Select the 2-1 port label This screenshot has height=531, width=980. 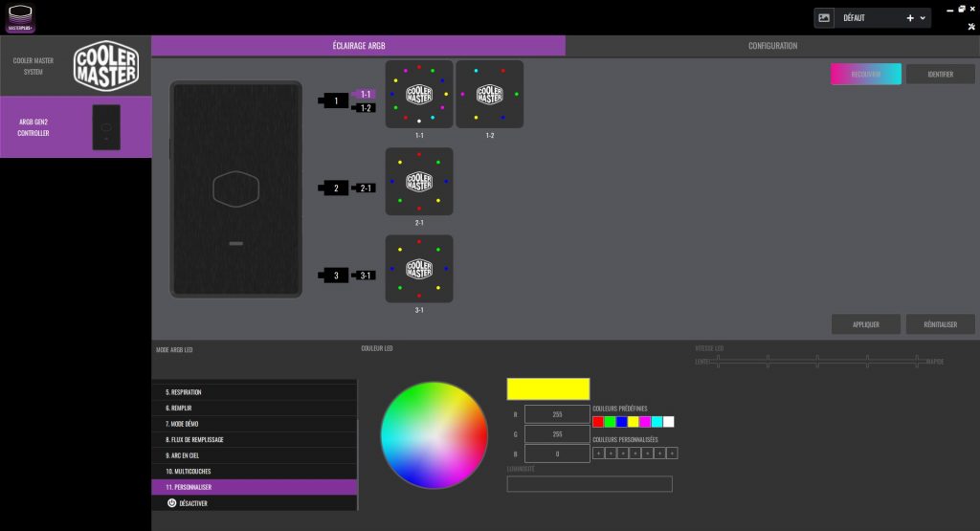(x=365, y=188)
